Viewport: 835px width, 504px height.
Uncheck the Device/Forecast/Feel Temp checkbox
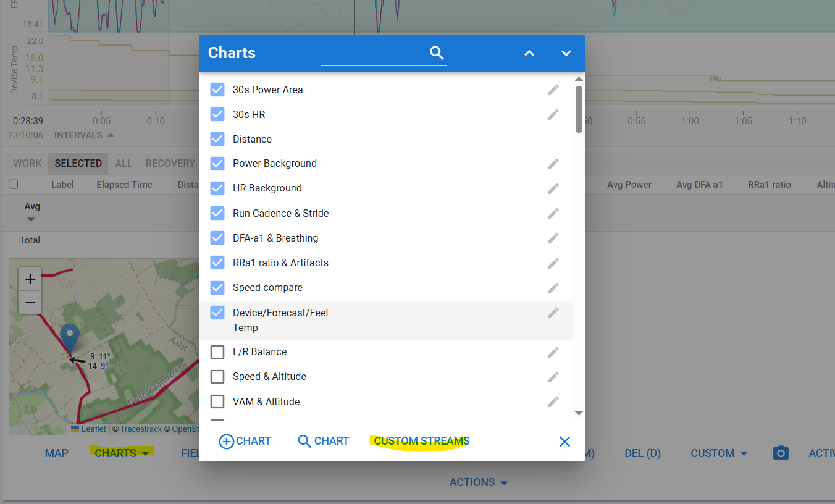217,313
